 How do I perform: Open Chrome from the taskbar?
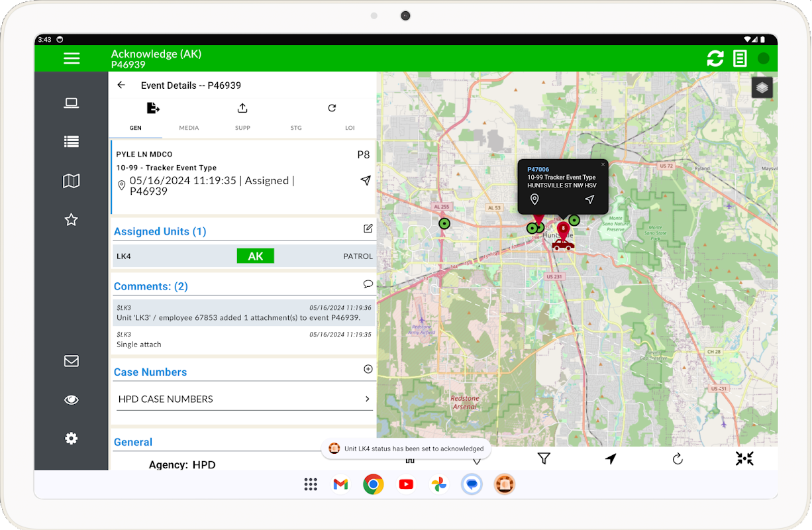374,484
